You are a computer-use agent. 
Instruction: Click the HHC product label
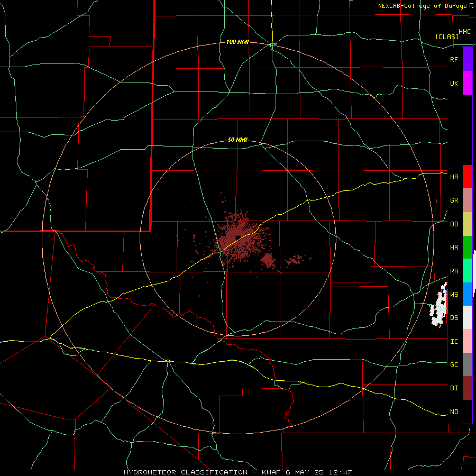pos(464,32)
